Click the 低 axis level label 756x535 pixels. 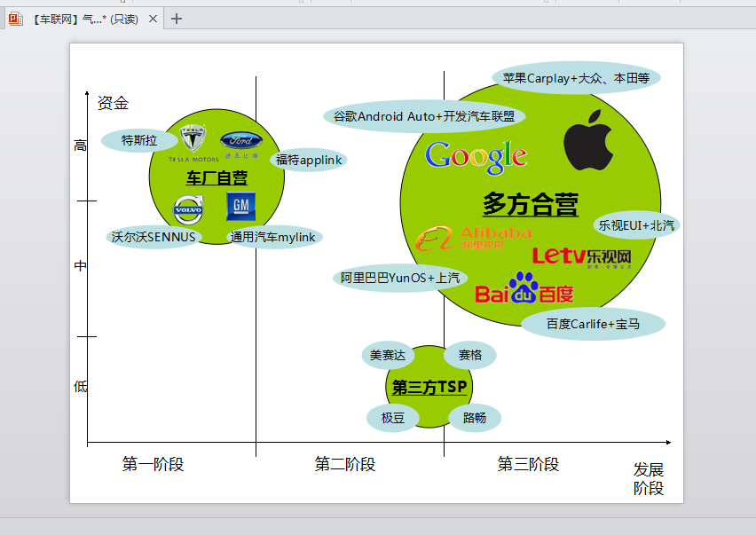80,386
